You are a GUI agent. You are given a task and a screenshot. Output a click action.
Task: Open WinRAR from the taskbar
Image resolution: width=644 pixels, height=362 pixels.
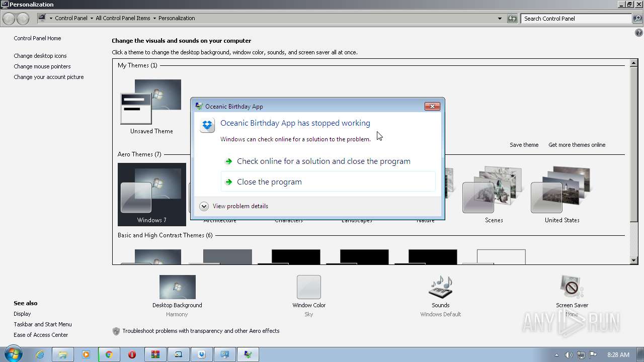point(155,354)
